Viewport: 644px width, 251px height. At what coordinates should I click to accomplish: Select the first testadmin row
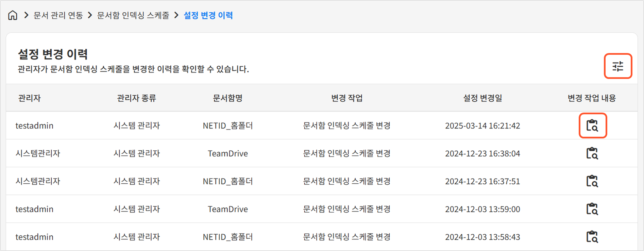[x=34, y=126]
